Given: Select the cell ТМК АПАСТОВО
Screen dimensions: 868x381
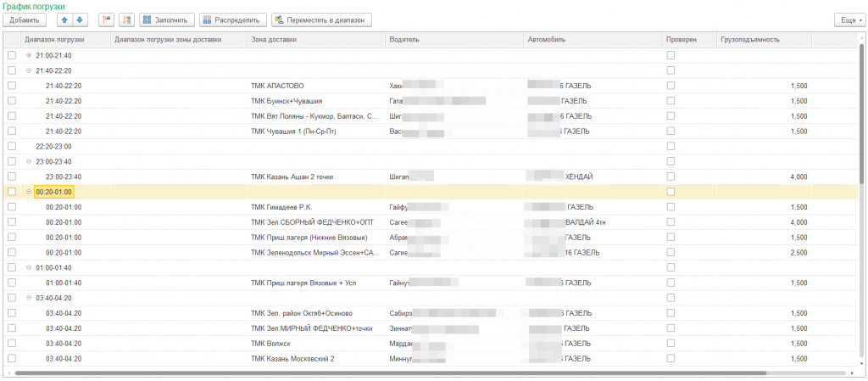Looking at the screenshot, I should [316, 86].
